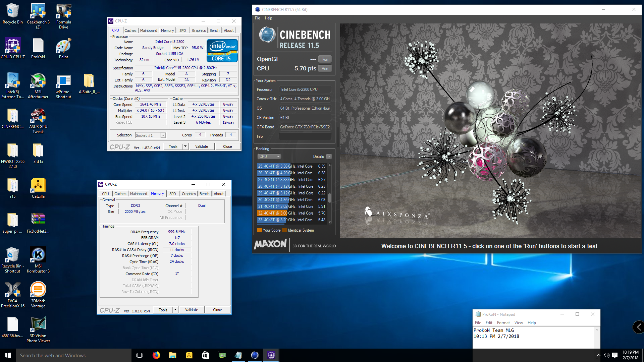
Task: Launch MSI Kombustor 3 icon
Action: pos(38,260)
